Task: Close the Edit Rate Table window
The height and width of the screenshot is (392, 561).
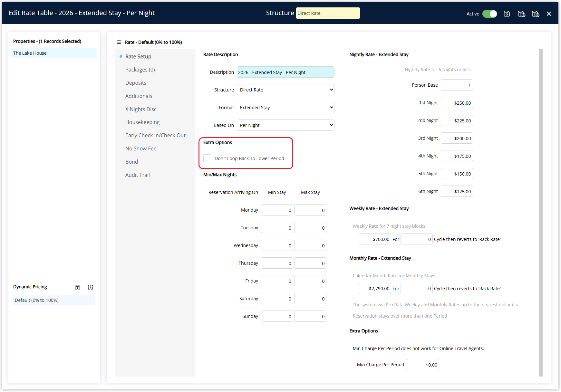Action: pos(549,14)
